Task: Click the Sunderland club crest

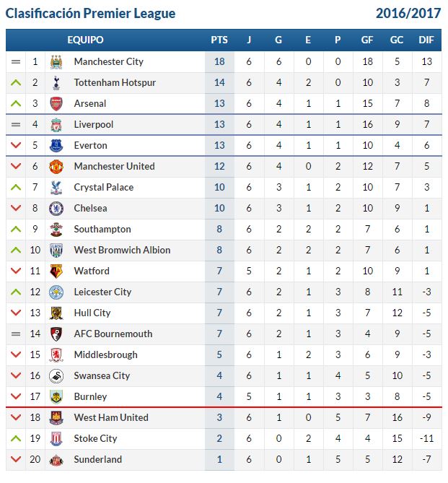Action: [x=56, y=460]
